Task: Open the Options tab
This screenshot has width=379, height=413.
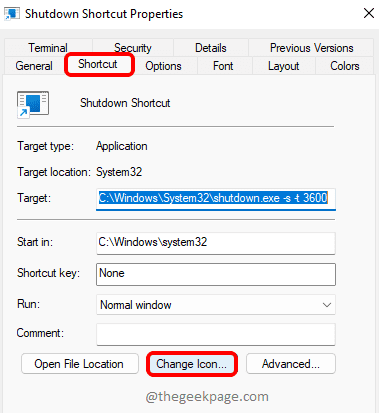Action: [x=163, y=66]
